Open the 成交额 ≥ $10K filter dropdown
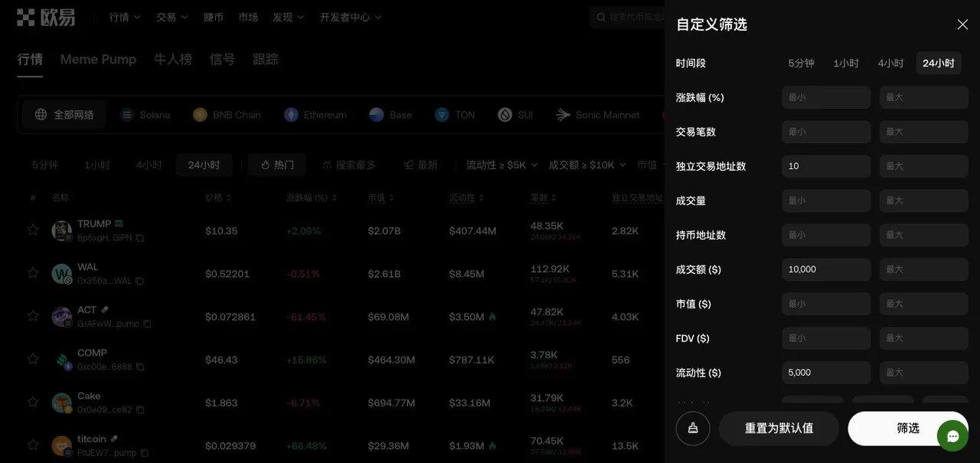Image resolution: width=980 pixels, height=463 pixels. 587,165
